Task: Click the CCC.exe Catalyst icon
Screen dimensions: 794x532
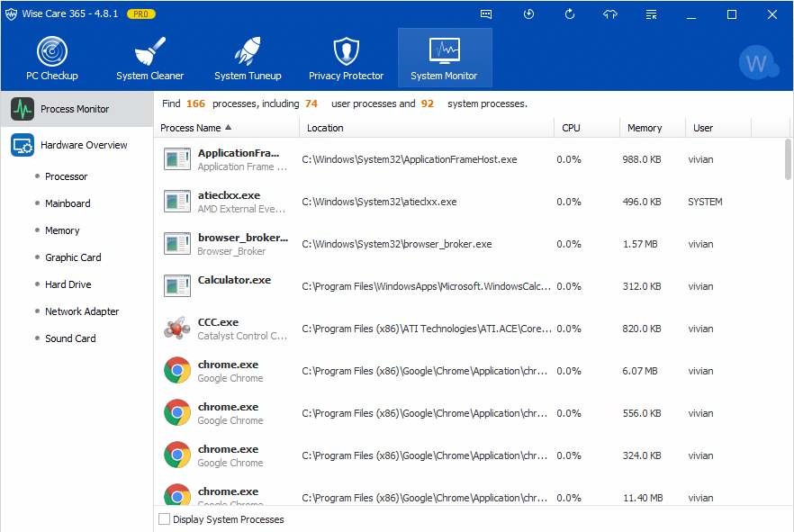Action: (177, 329)
